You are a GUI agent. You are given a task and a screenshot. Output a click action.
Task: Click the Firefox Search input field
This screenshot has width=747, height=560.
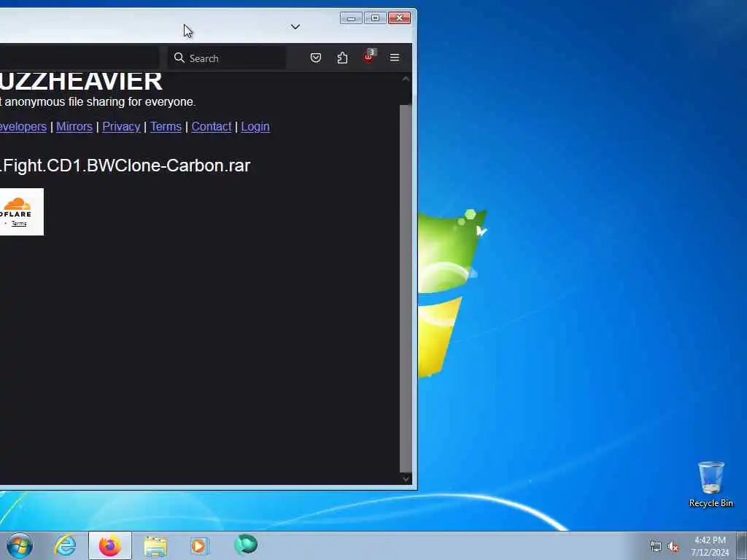click(227, 58)
